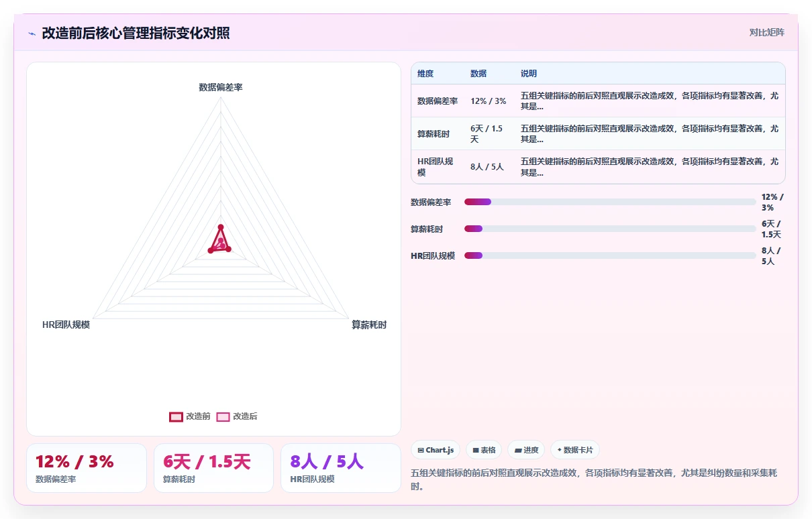Screen dimensions: 812x519
Task: Click the radar chart top data point
Action: click(220, 227)
